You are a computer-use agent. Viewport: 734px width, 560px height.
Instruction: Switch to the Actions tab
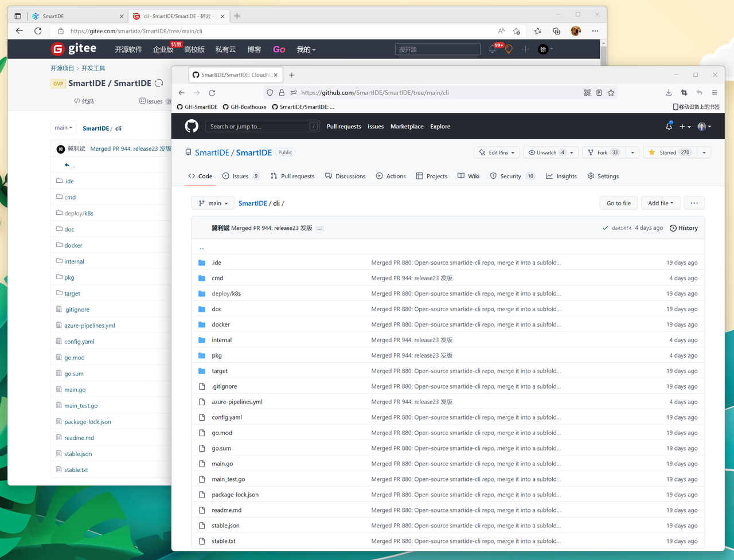click(391, 176)
